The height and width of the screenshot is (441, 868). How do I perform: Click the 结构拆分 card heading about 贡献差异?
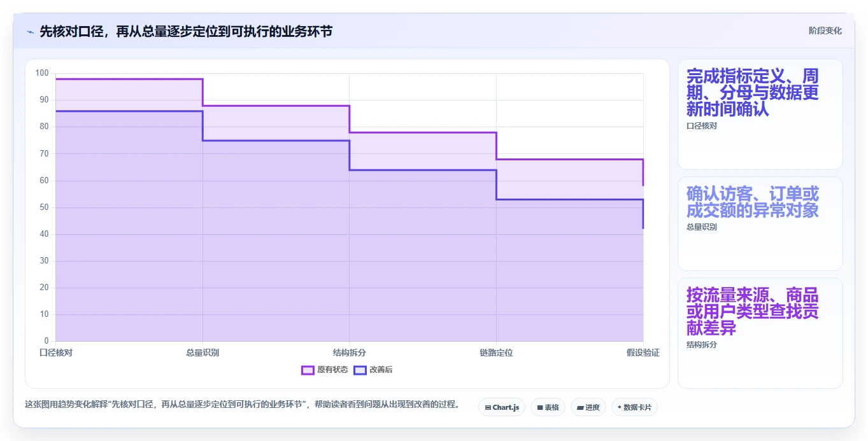click(x=753, y=312)
